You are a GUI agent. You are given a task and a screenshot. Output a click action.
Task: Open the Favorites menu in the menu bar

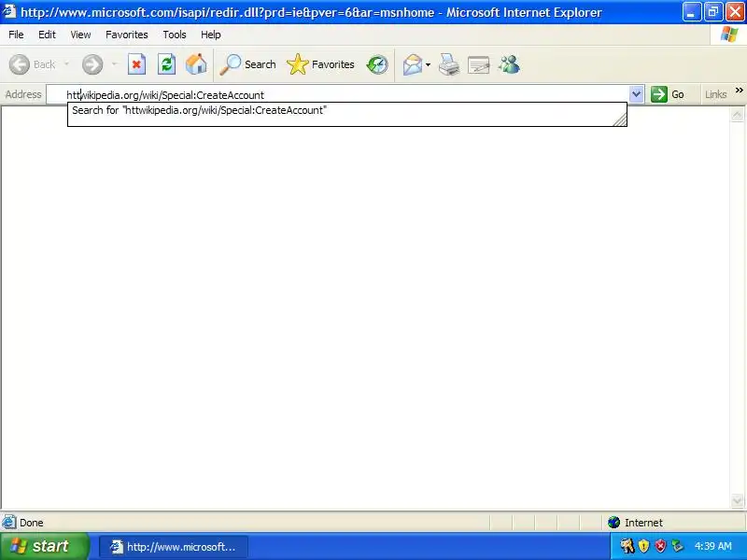coord(127,35)
